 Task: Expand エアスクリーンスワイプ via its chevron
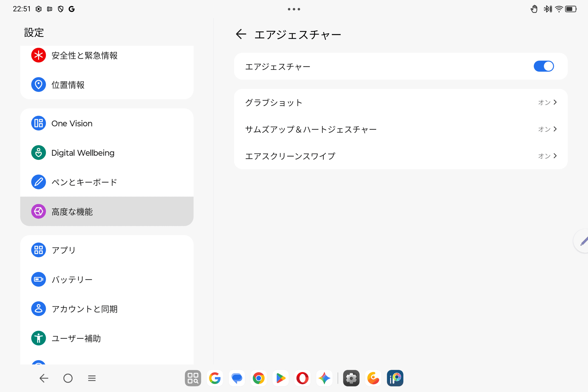(x=555, y=156)
